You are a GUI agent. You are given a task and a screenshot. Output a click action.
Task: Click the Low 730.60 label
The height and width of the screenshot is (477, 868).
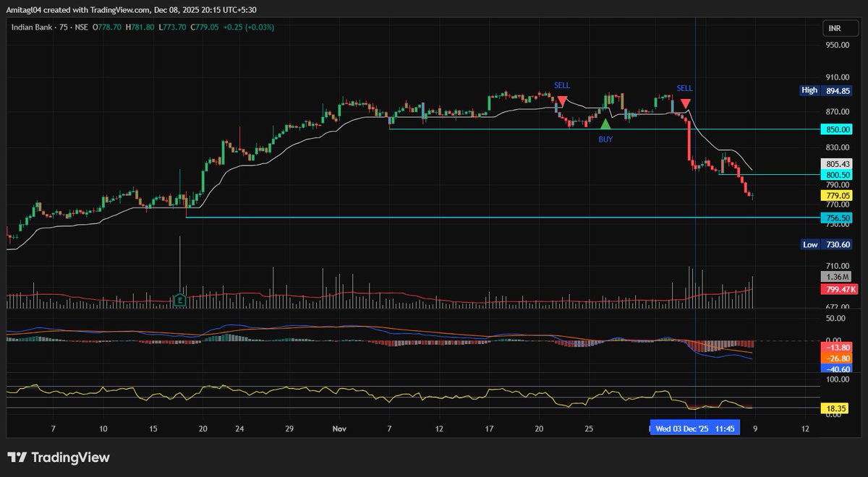point(826,245)
